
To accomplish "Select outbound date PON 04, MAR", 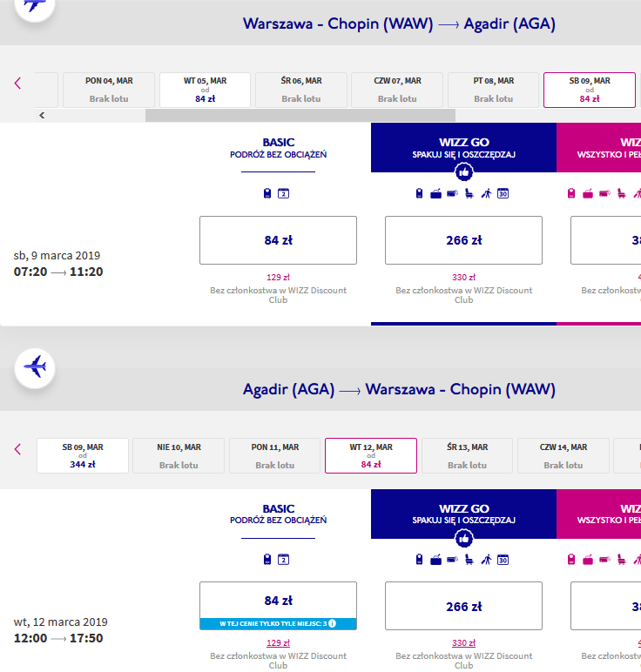I will [109, 90].
